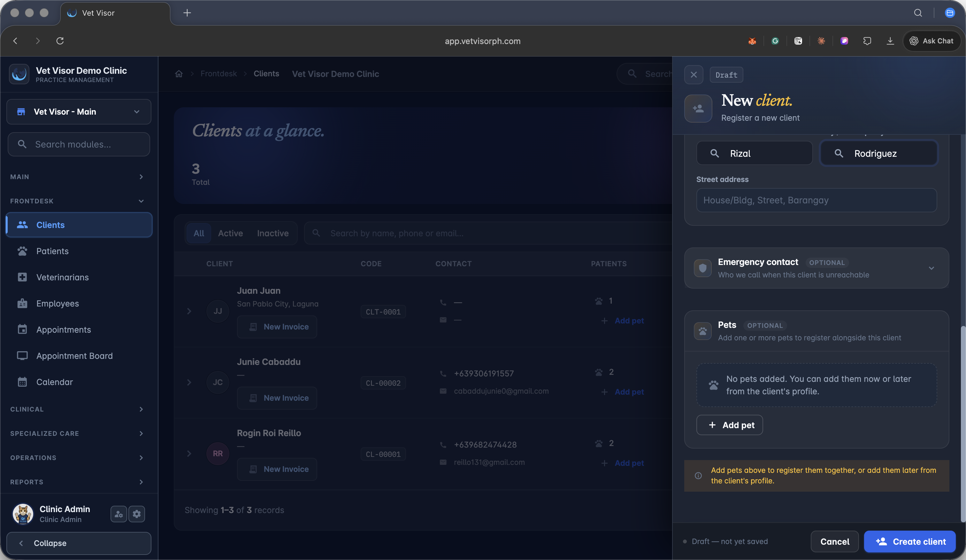966x560 pixels.
Task: Create New Invoice for Junie Cabaddu
Action: (x=277, y=398)
